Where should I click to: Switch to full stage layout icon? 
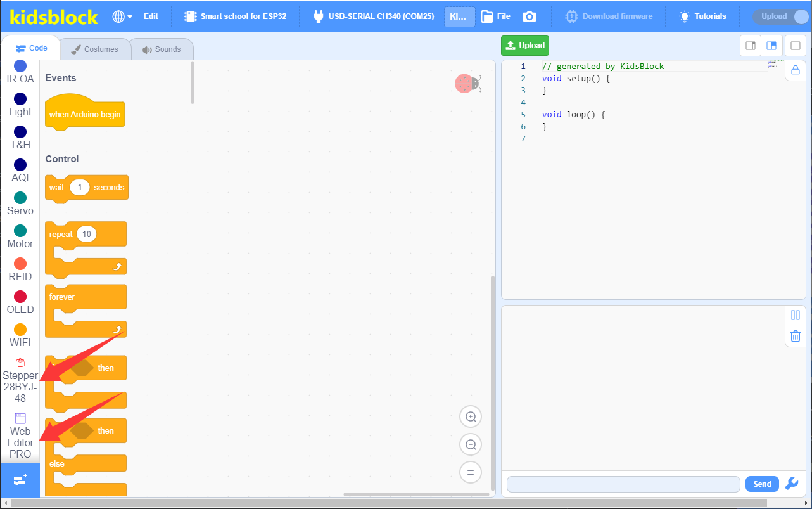click(794, 46)
